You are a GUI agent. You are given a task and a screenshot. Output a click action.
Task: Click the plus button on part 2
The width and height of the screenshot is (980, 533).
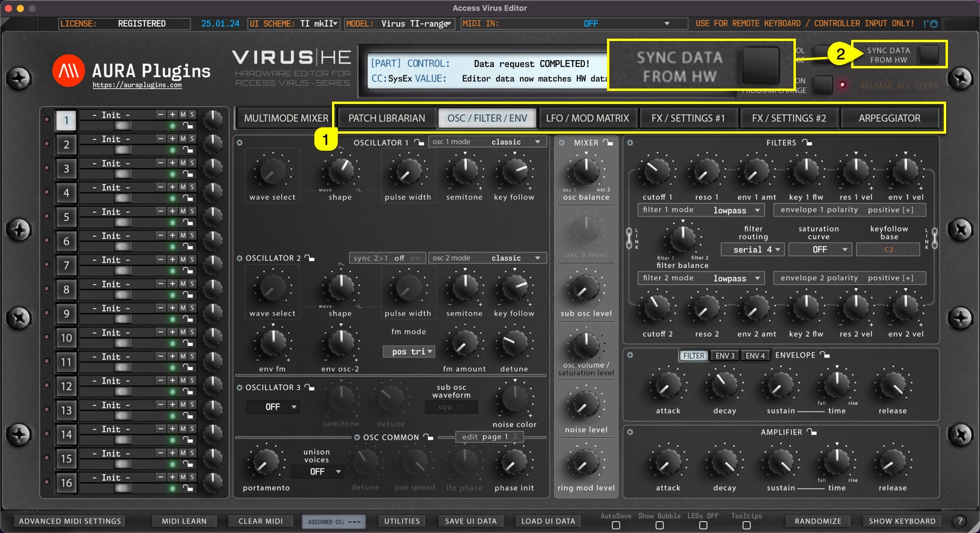point(172,138)
